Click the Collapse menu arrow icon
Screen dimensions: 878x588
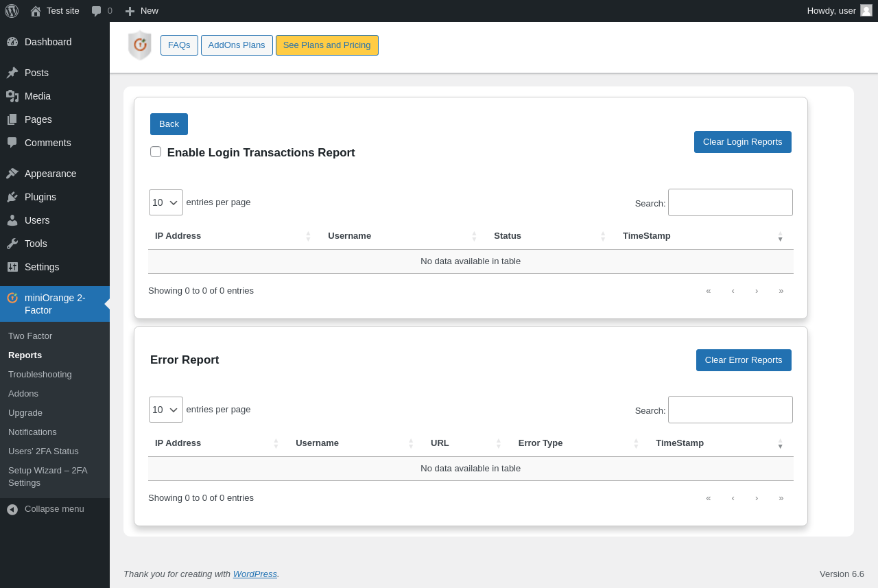pos(12,509)
